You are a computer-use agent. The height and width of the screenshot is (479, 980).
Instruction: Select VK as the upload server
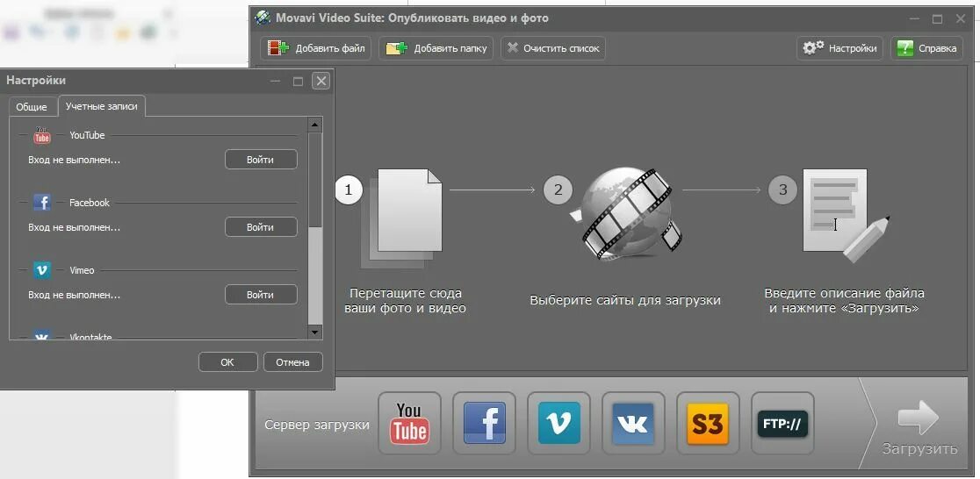[633, 424]
